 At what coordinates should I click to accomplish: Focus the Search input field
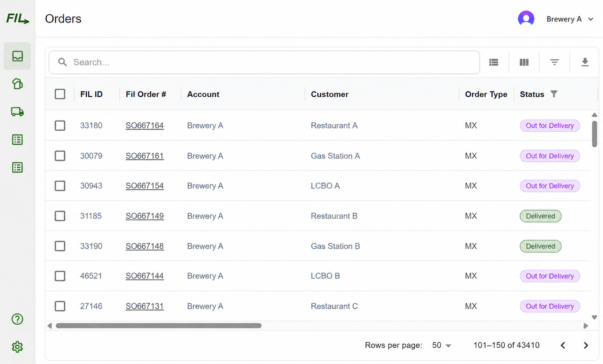click(x=264, y=62)
